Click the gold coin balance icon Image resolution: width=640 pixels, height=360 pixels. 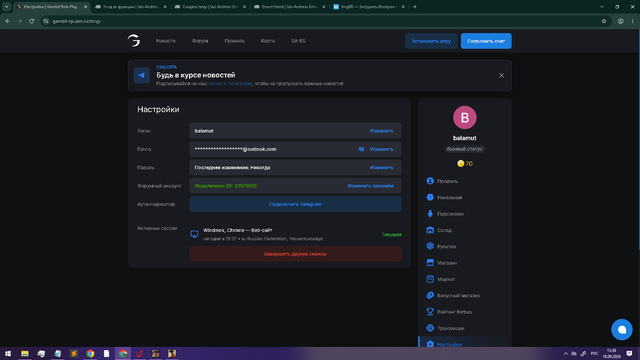(x=460, y=163)
